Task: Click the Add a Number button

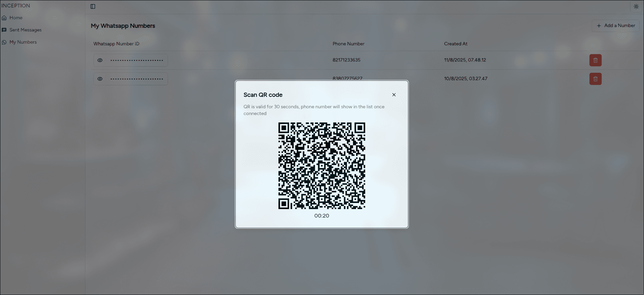Action: click(x=616, y=25)
